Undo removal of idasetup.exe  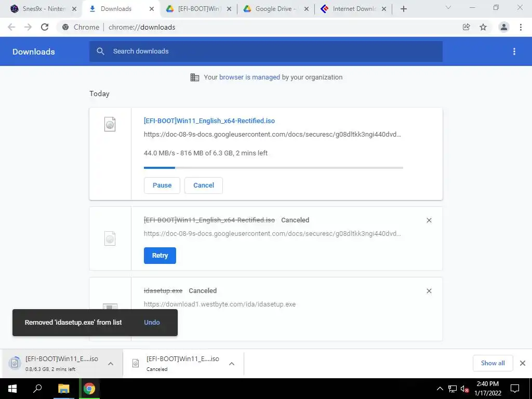[x=152, y=323]
